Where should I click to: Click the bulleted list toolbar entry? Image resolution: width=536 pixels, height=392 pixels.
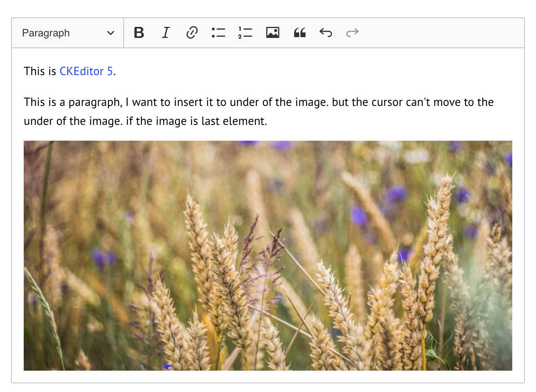(219, 33)
